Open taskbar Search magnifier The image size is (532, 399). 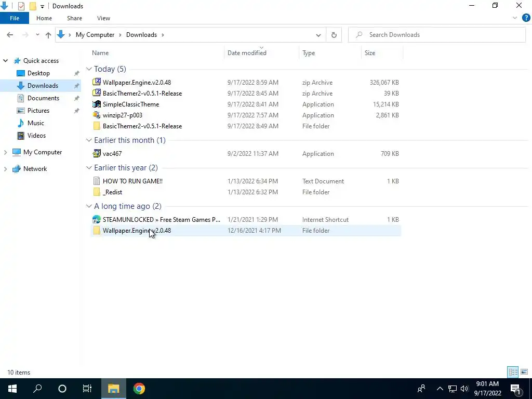(37, 389)
